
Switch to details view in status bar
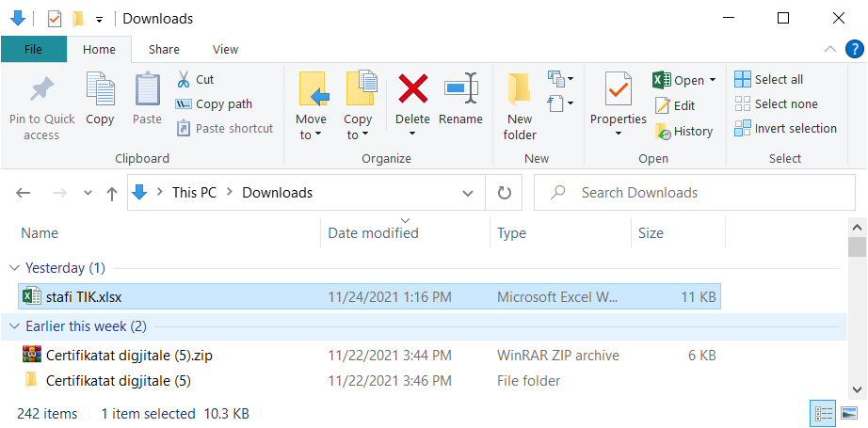(x=823, y=413)
